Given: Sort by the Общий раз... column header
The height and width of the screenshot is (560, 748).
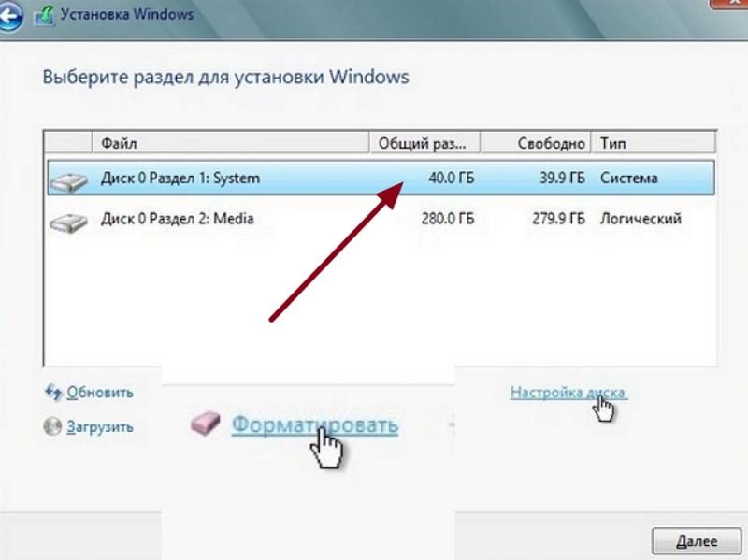Looking at the screenshot, I should (x=424, y=143).
